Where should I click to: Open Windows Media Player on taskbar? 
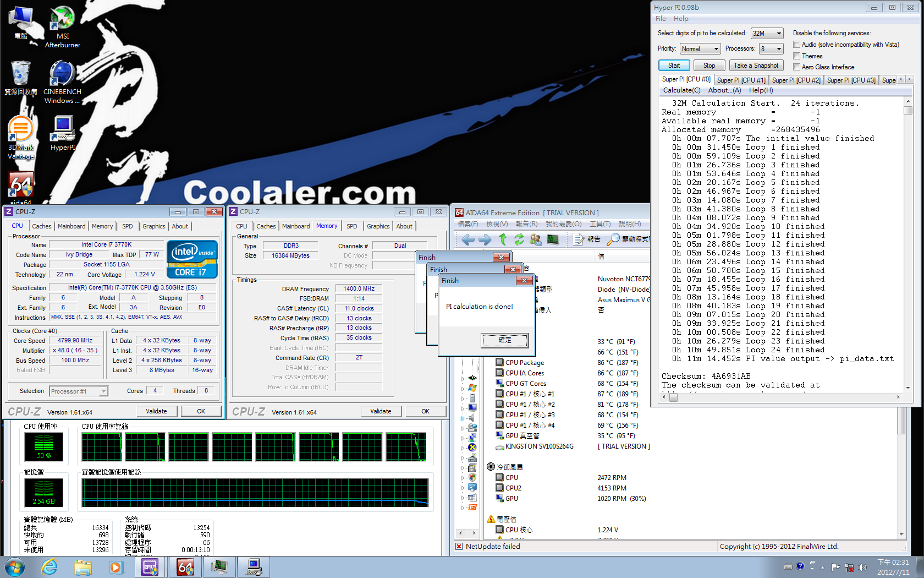(x=116, y=567)
